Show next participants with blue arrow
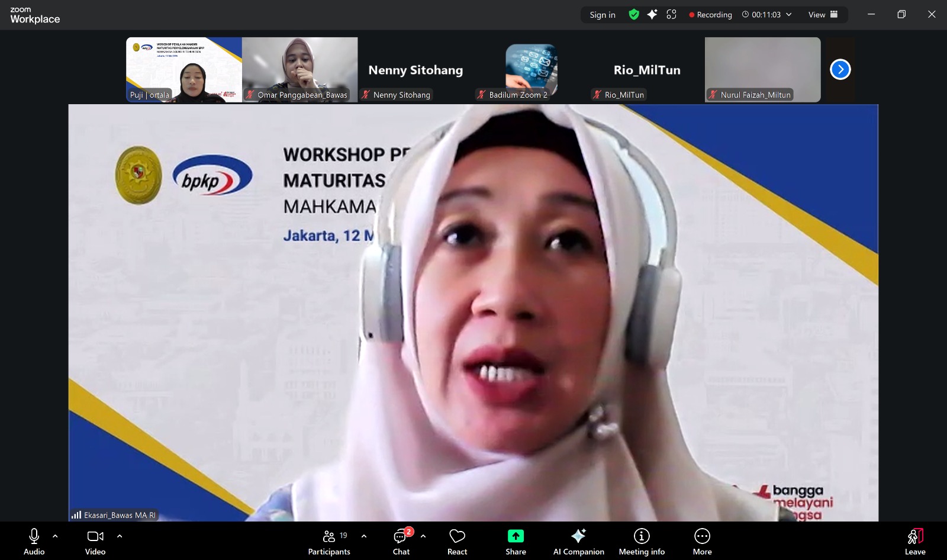 coord(840,69)
